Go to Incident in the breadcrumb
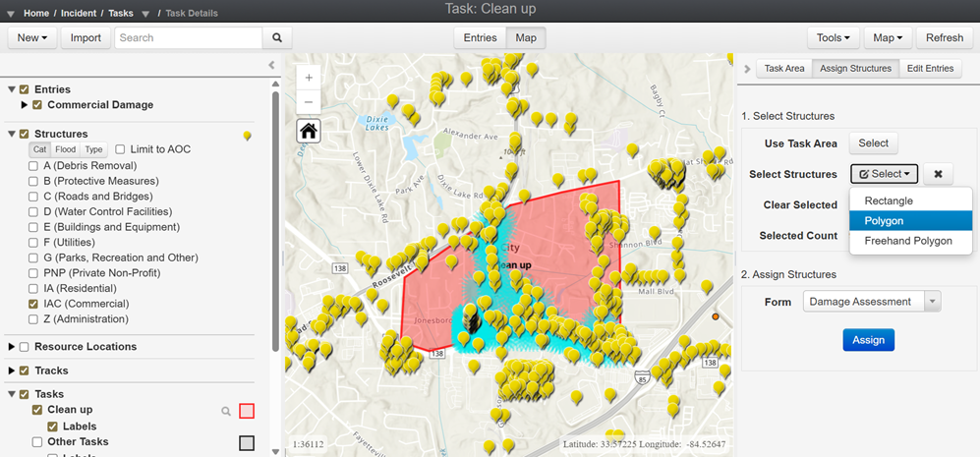980x457 pixels. tap(79, 13)
